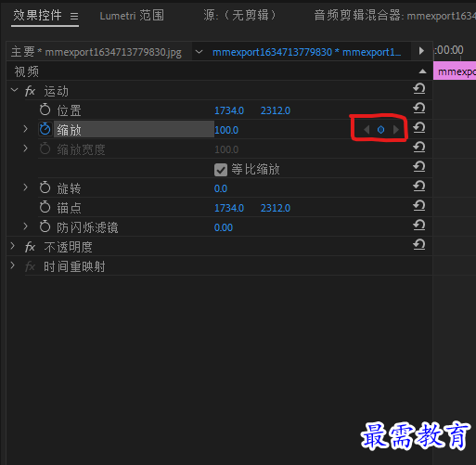This screenshot has width=476, height=465.
Task: Expand the 时间重映射 effect group
Action: [x=13, y=265]
